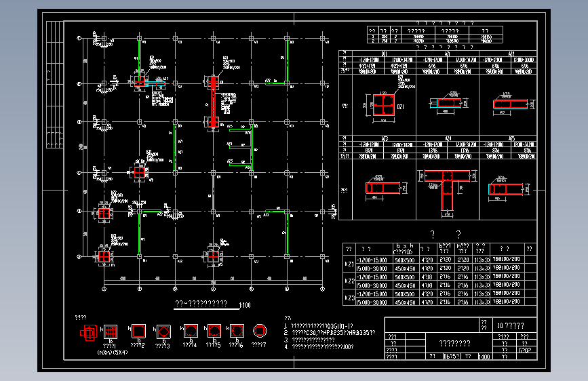The width and height of the screenshot is (588, 381).
Task: Pick the DZ1 square column section detail
Action: [x=384, y=105]
